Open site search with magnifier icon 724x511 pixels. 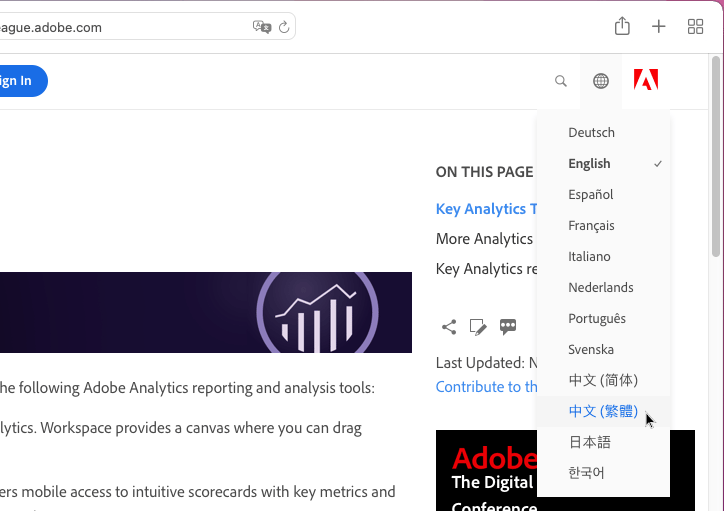tap(561, 81)
